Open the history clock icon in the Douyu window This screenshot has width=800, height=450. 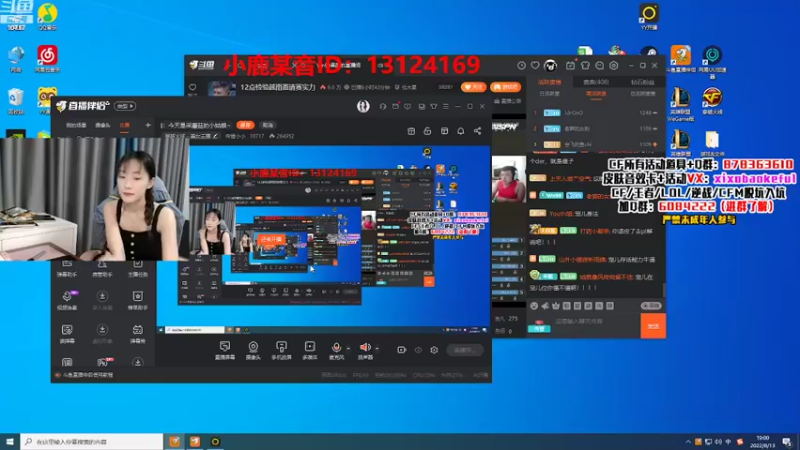521,65
